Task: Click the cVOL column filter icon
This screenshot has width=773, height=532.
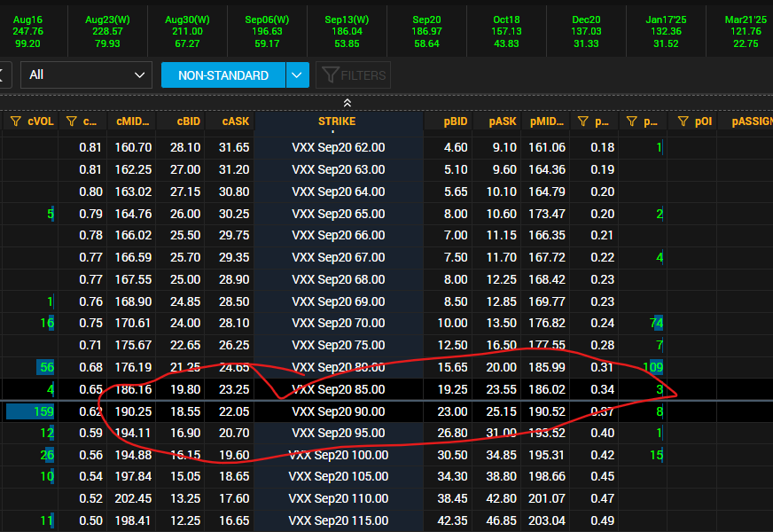Action: (x=16, y=121)
